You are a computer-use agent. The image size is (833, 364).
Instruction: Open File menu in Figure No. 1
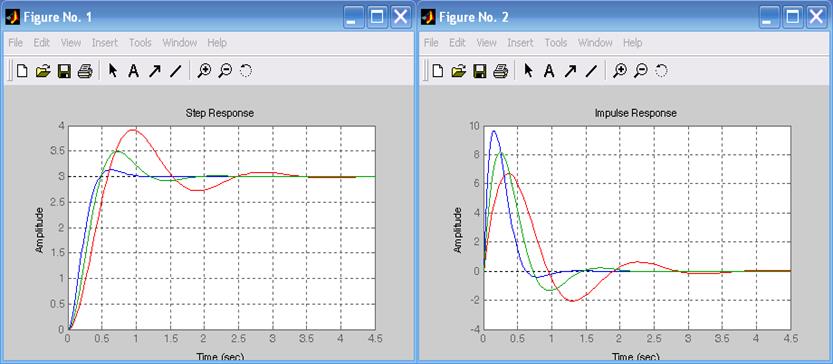point(15,43)
